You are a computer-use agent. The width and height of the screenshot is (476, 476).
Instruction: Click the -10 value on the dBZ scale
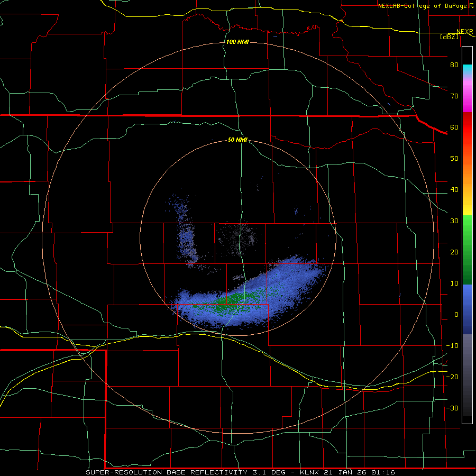pos(452,346)
